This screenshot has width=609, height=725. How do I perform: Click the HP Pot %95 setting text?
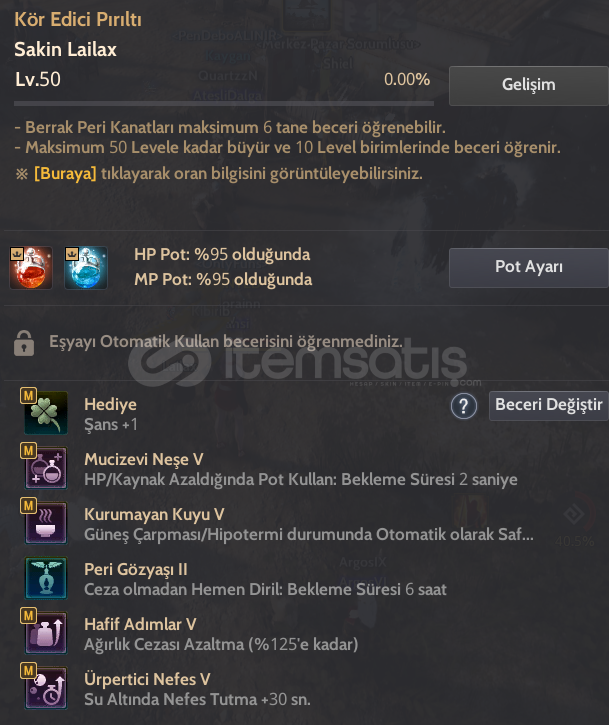click(x=222, y=254)
